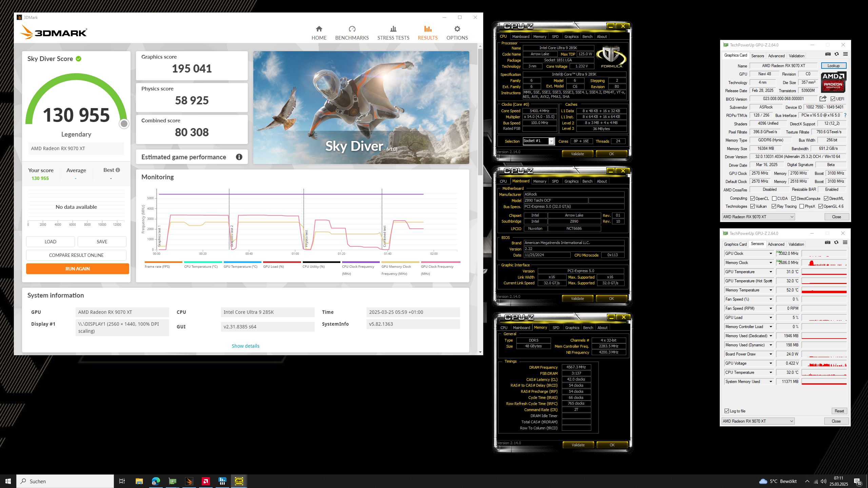Screen dimensions: 868x488
Task: Expand the GPU Clock sensor dropdown
Action: tap(771, 253)
